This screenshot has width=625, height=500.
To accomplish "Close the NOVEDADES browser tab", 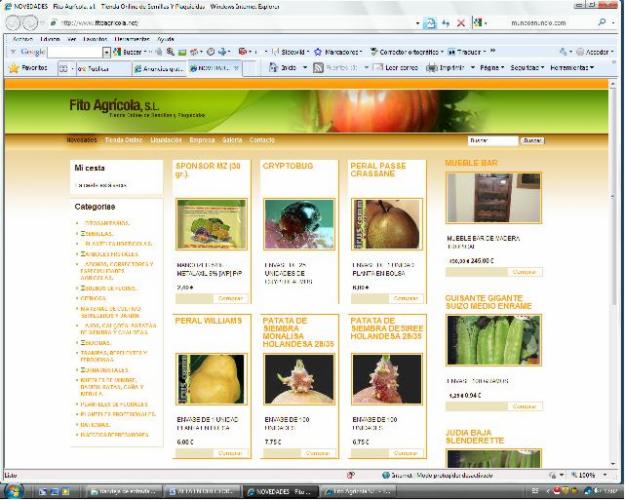I will [x=236, y=68].
